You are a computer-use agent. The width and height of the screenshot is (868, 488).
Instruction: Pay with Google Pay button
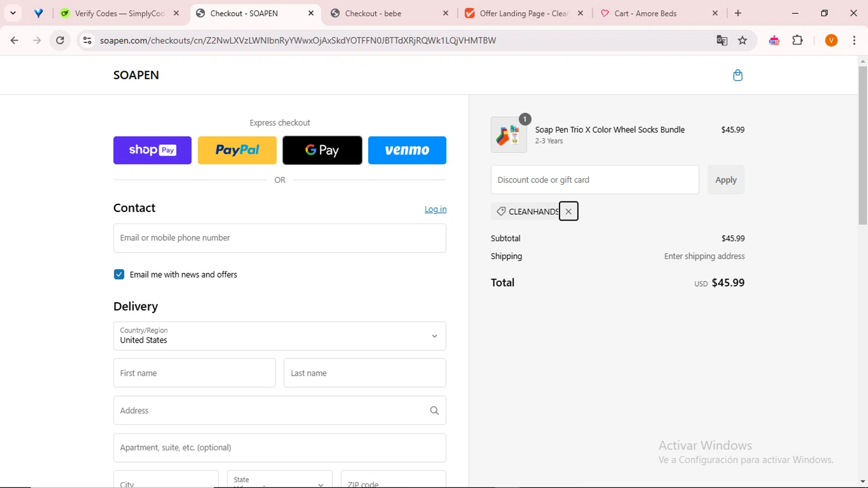(322, 151)
